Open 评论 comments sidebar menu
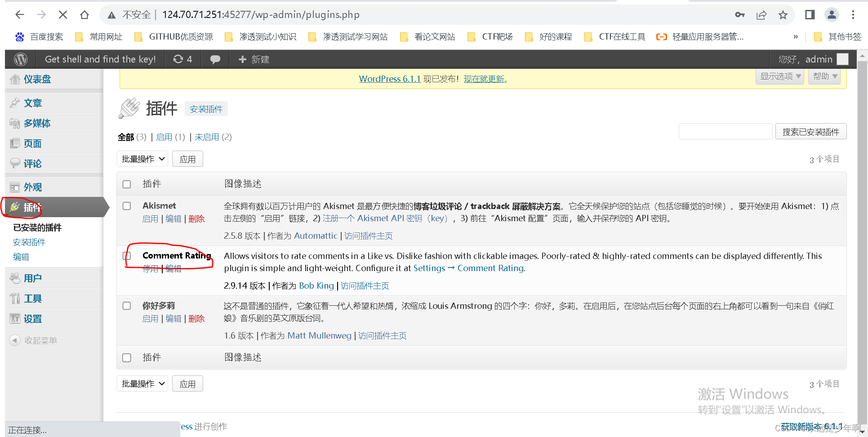868x437 pixels. (x=32, y=164)
